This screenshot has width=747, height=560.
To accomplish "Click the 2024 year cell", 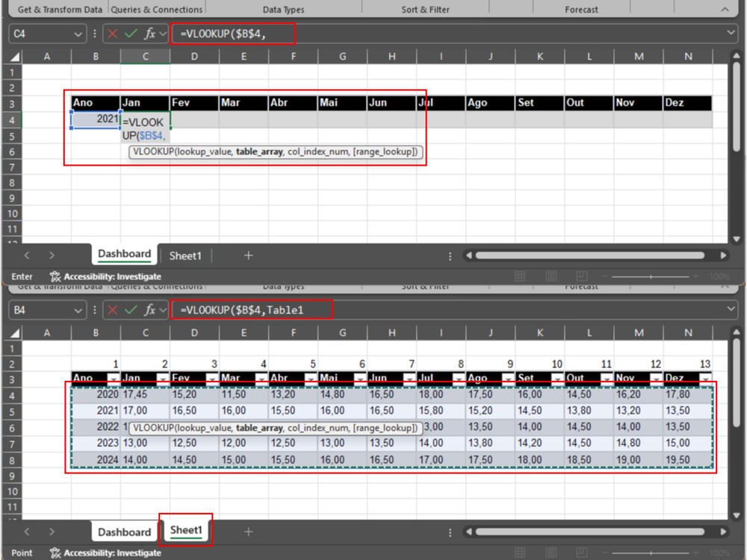I will tap(96, 460).
